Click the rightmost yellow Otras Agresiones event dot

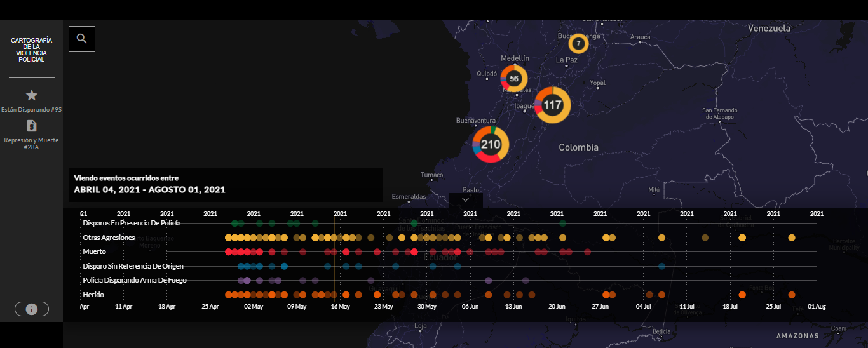coord(792,238)
